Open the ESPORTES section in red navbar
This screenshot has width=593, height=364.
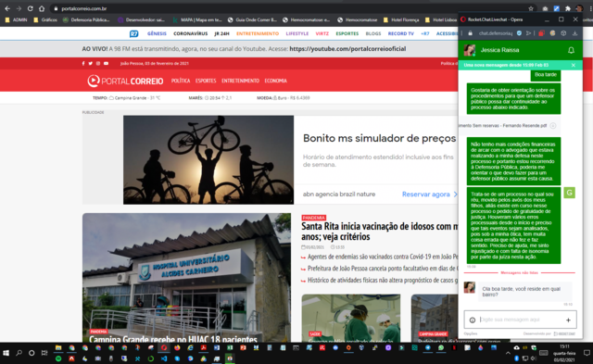206,81
